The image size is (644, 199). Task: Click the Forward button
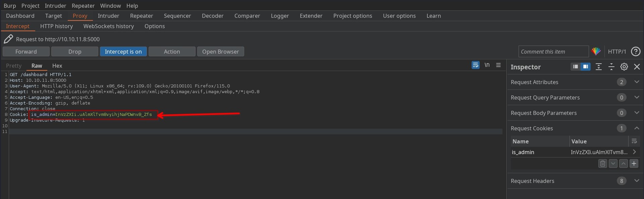click(26, 52)
